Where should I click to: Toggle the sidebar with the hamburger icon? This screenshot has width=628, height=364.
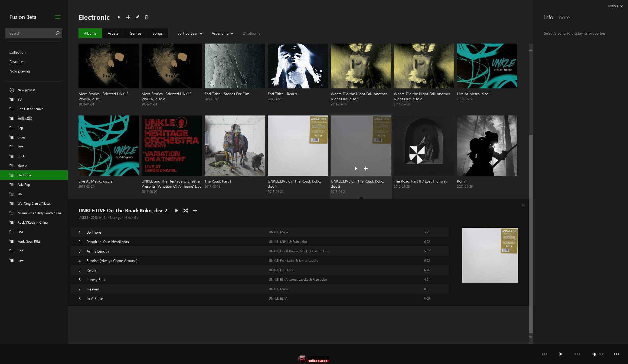point(58,17)
